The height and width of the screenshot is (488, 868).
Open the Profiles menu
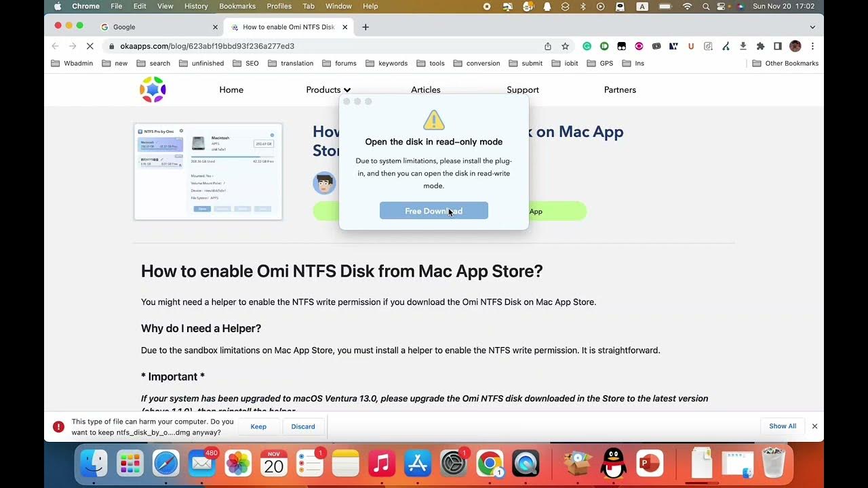pos(279,6)
